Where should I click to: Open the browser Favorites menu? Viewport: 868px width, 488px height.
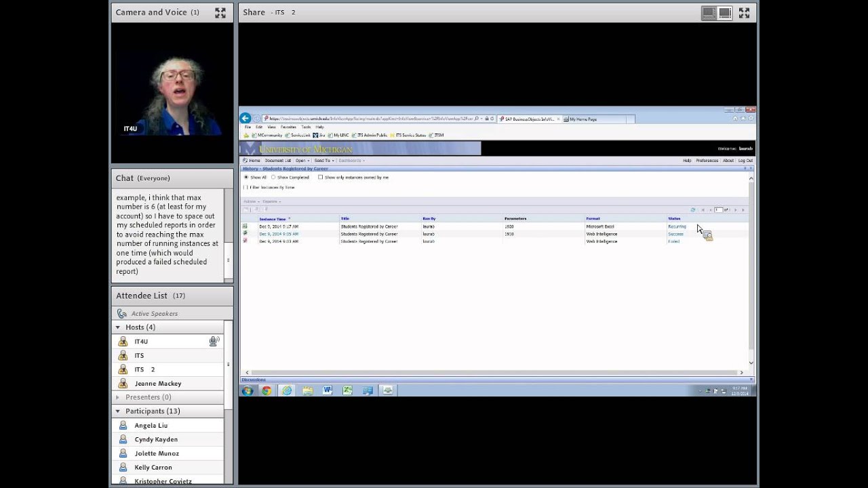pyautogui.click(x=288, y=127)
